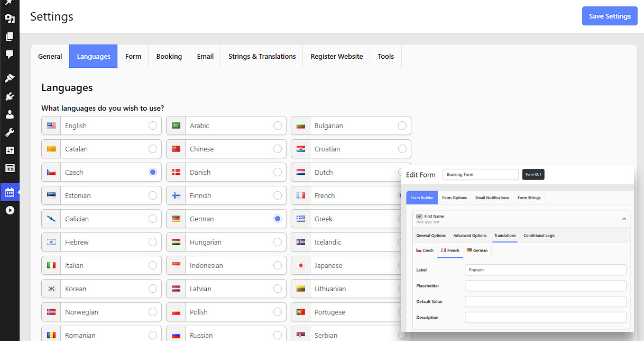Click the play circle sidebar icon

point(10,210)
